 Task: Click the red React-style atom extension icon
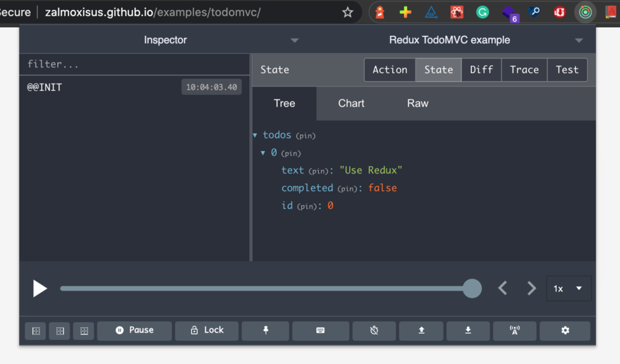(456, 12)
